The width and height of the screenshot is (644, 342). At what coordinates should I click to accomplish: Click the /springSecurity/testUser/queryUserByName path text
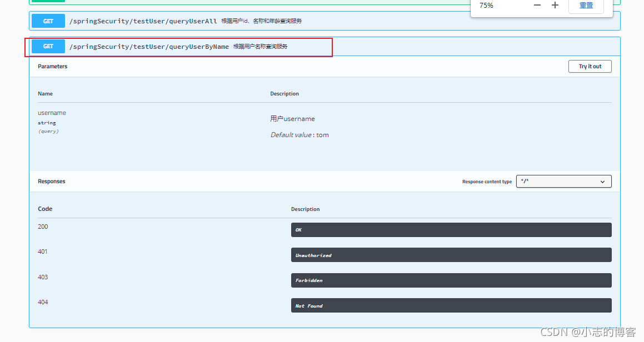pos(149,47)
